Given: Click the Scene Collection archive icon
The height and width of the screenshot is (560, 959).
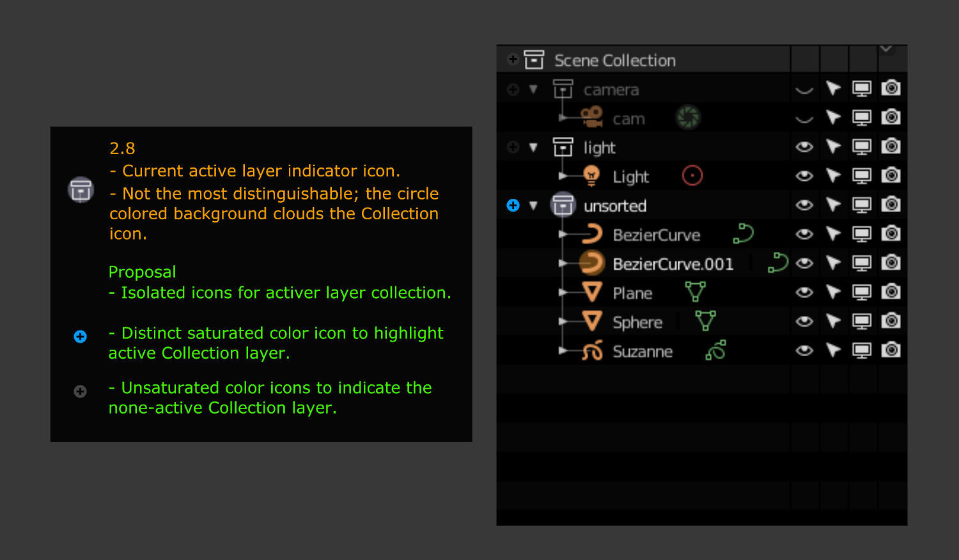Looking at the screenshot, I should [x=534, y=59].
